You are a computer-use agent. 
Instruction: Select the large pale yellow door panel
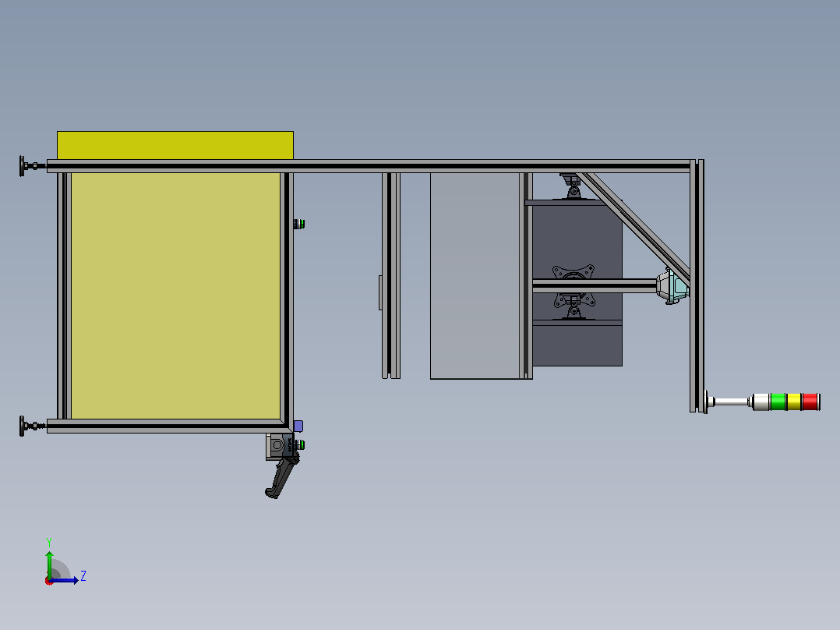pos(176,296)
